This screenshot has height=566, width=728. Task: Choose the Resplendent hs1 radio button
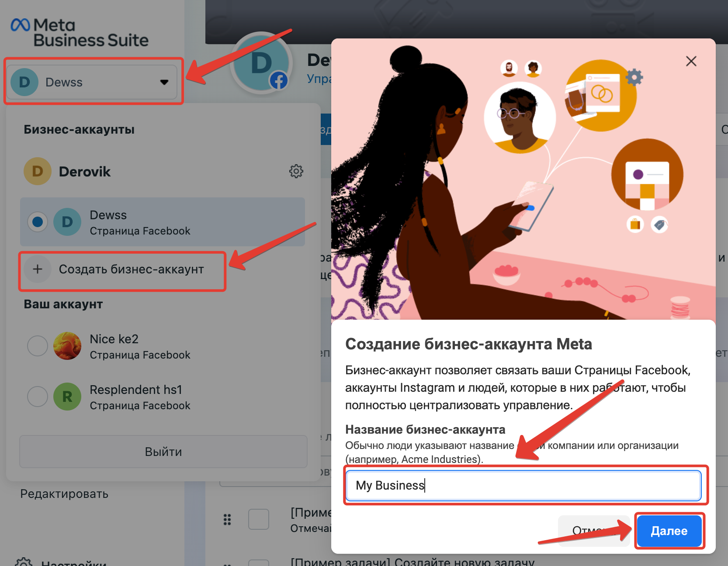pyautogui.click(x=38, y=397)
